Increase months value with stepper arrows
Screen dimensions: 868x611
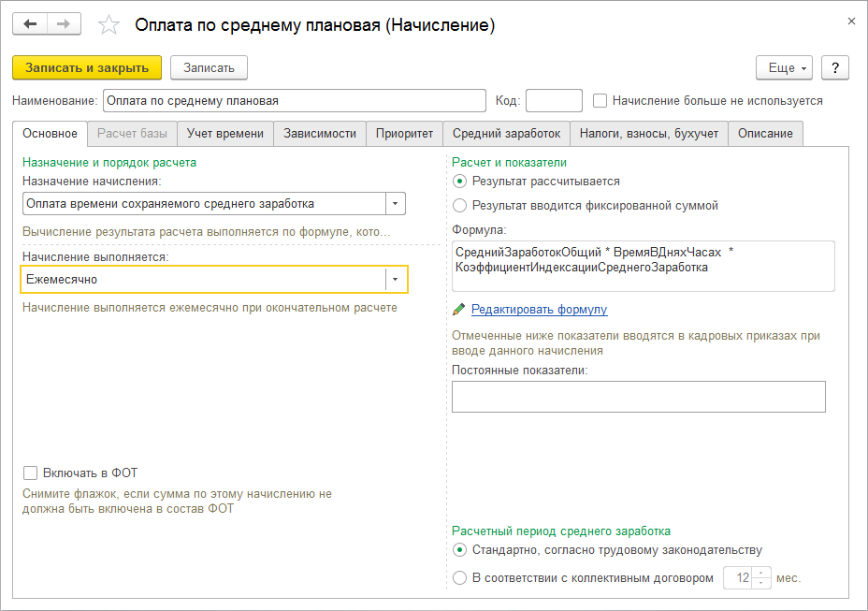point(762,574)
